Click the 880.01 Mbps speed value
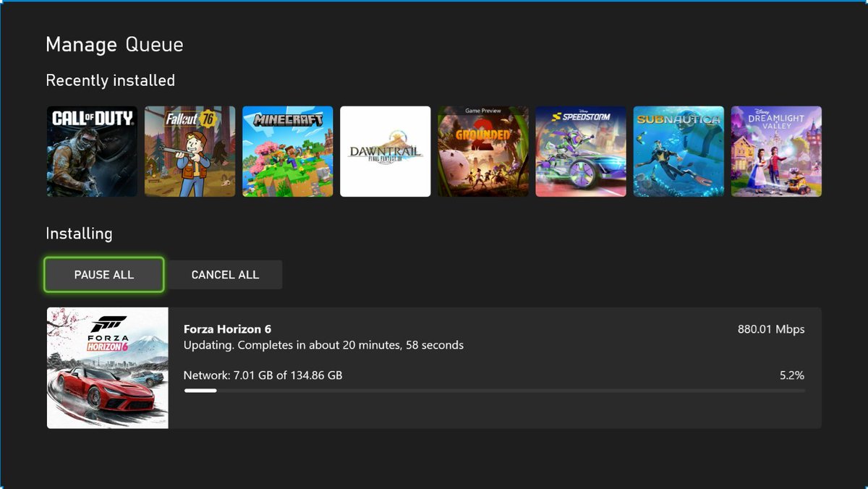The width and height of the screenshot is (868, 489). pos(771,329)
